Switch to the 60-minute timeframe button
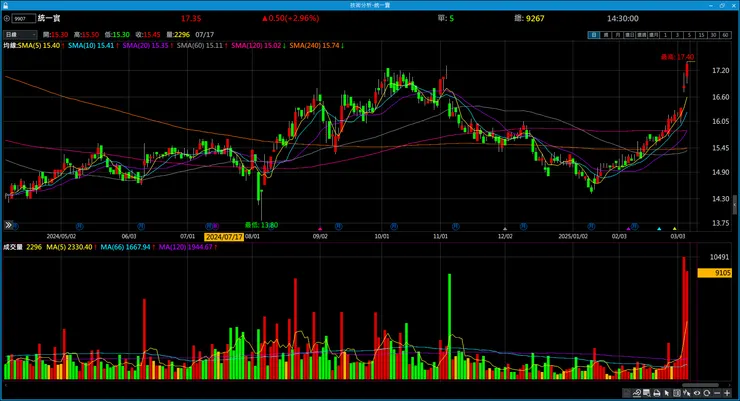 (725, 35)
